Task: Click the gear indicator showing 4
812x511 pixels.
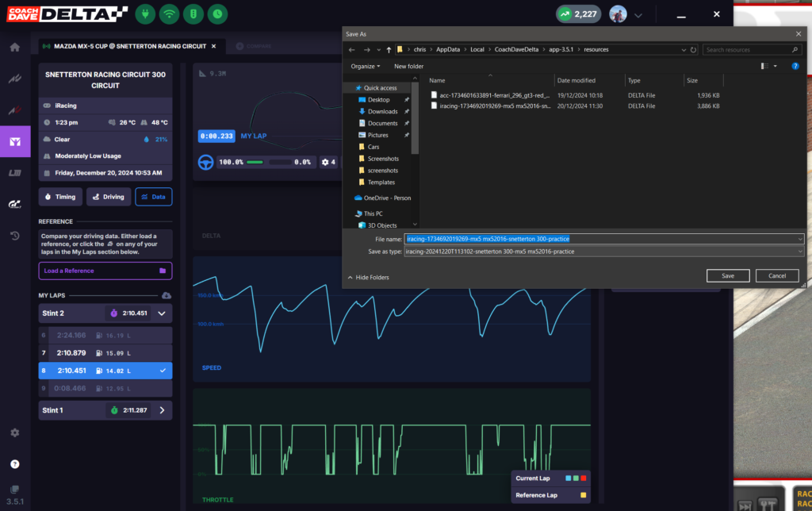Action: (328, 162)
